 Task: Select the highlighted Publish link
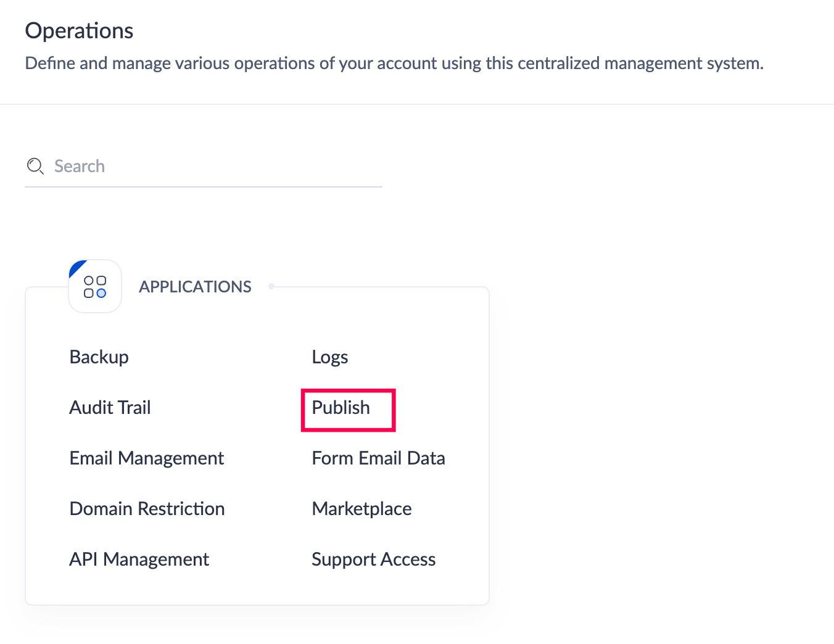341,408
